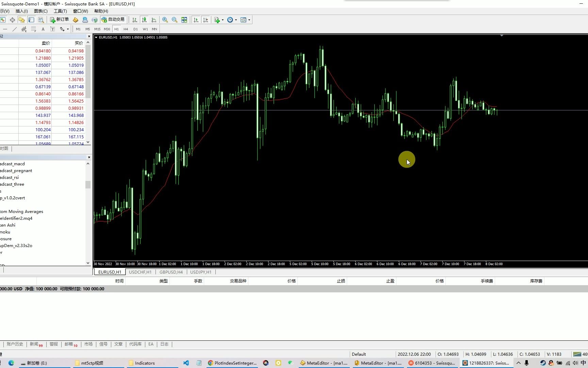Viewport: 588px width, 368px height.
Task: Click the 买价 column header
Action: coord(79,43)
